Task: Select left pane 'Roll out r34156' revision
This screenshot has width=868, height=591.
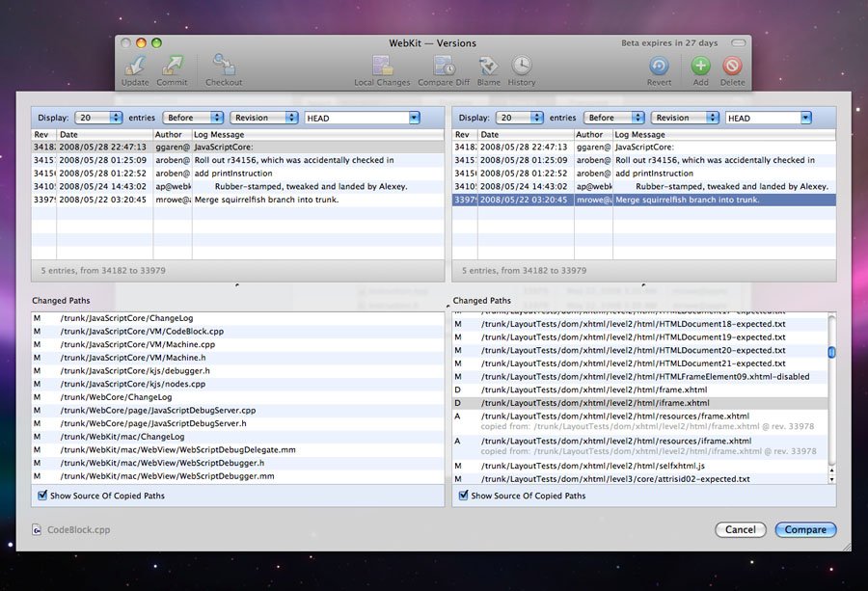Action: click(237, 160)
